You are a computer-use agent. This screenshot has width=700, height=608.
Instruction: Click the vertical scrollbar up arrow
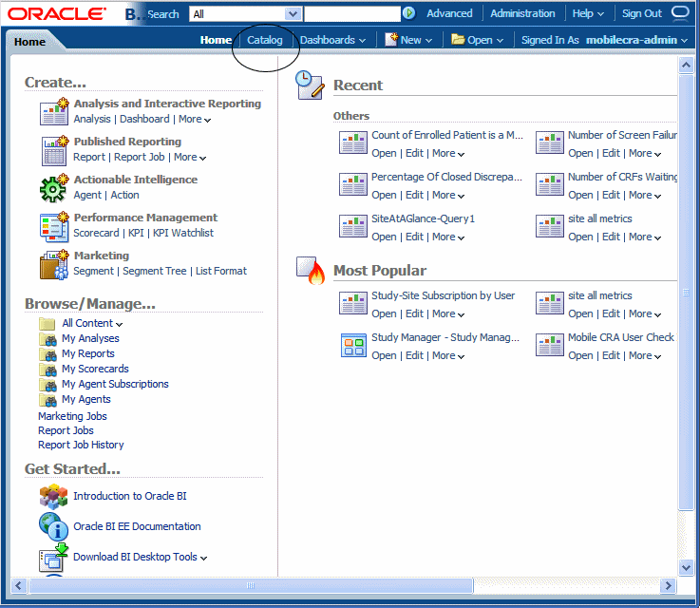(x=686, y=66)
